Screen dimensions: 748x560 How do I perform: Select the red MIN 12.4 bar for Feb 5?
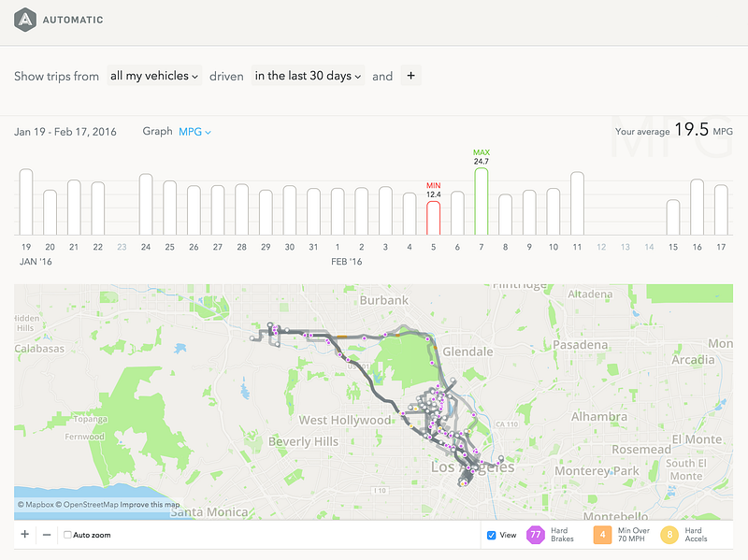[x=433, y=218]
